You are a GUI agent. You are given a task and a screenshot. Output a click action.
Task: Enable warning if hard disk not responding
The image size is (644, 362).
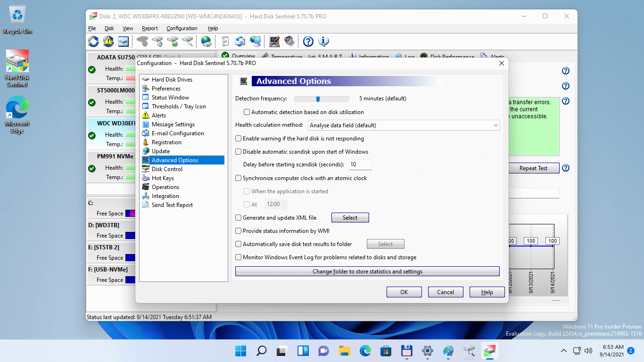239,139
